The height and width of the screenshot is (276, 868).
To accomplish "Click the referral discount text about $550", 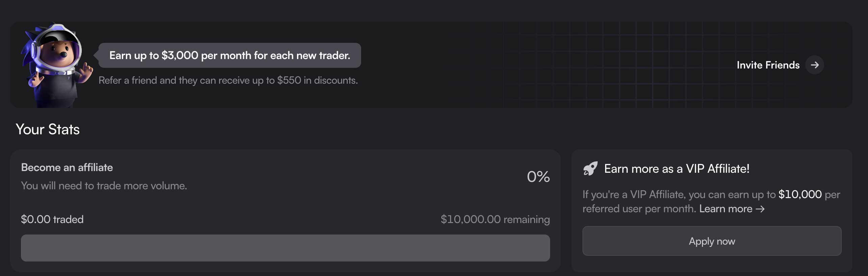I will 228,80.
